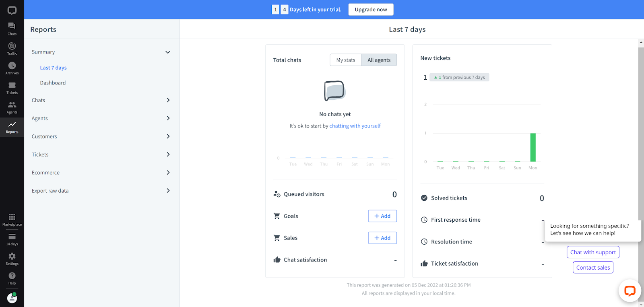This screenshot has width=644, height=307.
Task: Open the Traffic icon in sidebar
Action: [x=12, y=48]
